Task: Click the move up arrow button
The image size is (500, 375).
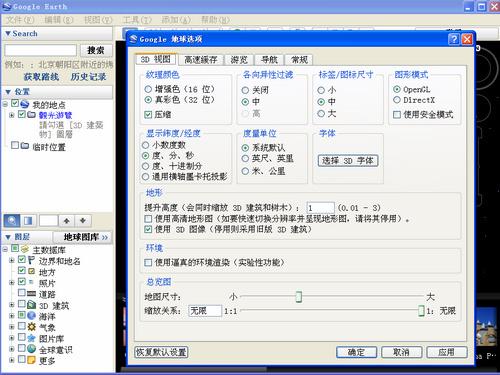Action: (67, 220)
